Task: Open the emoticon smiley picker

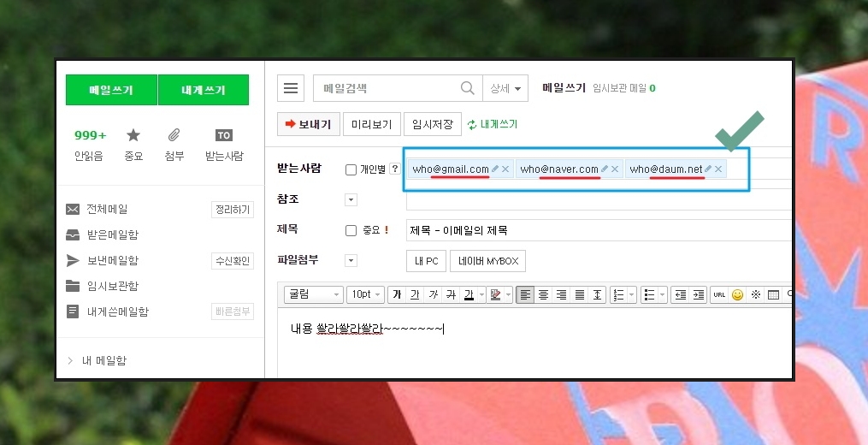Action: point(737,295)
